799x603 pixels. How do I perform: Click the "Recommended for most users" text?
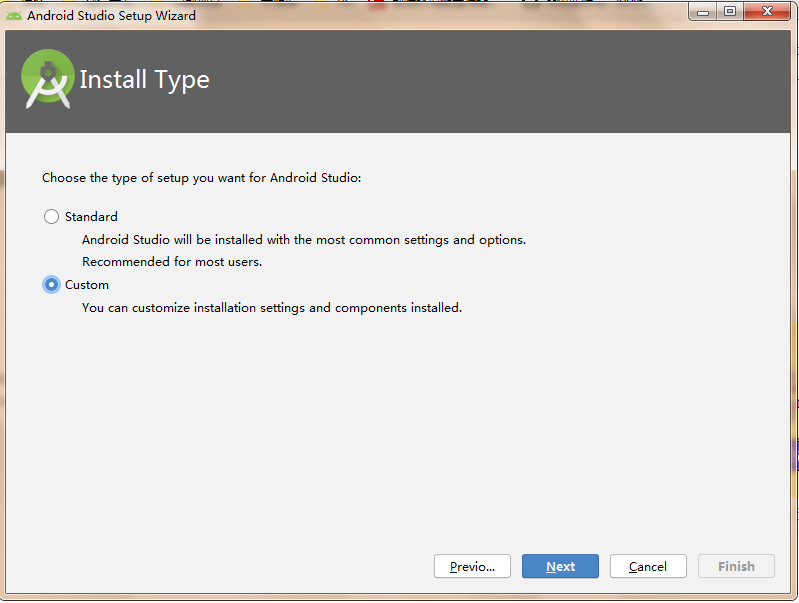coord(172,262)
